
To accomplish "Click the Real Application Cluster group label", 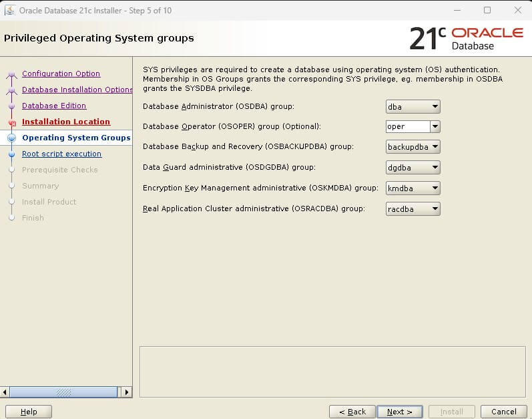I will tap(254, 208).
